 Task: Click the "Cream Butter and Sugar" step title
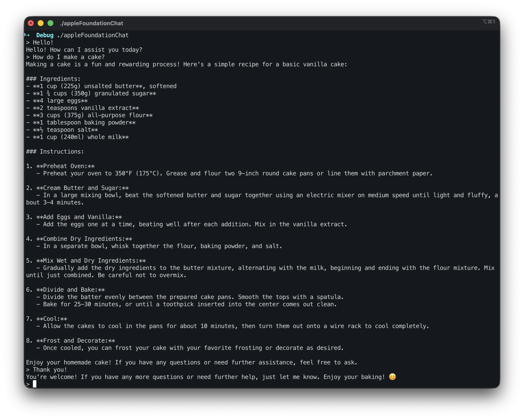(82, 188)
